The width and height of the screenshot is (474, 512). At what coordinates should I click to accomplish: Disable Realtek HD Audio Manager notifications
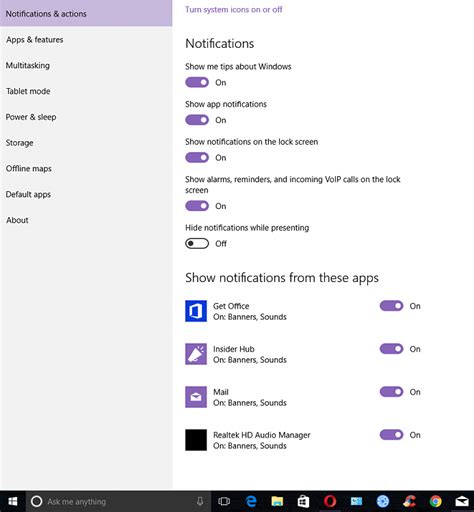tap(391, 435)
